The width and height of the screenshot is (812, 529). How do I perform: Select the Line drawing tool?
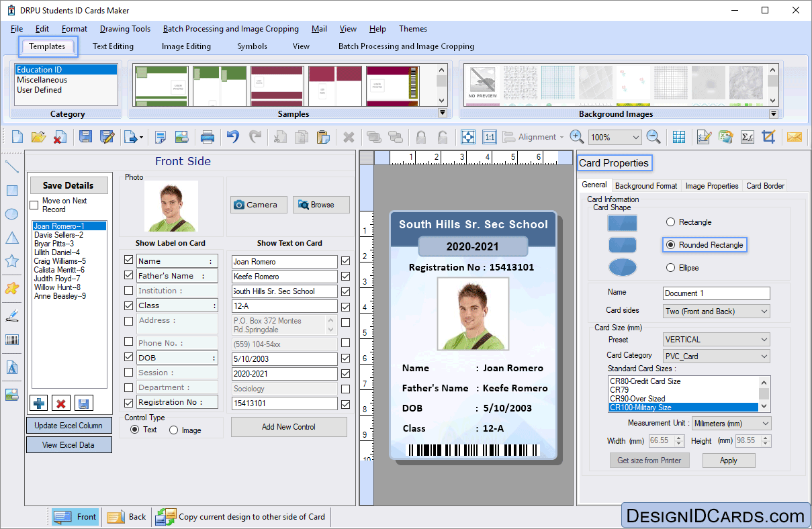(x=11, y=166)
